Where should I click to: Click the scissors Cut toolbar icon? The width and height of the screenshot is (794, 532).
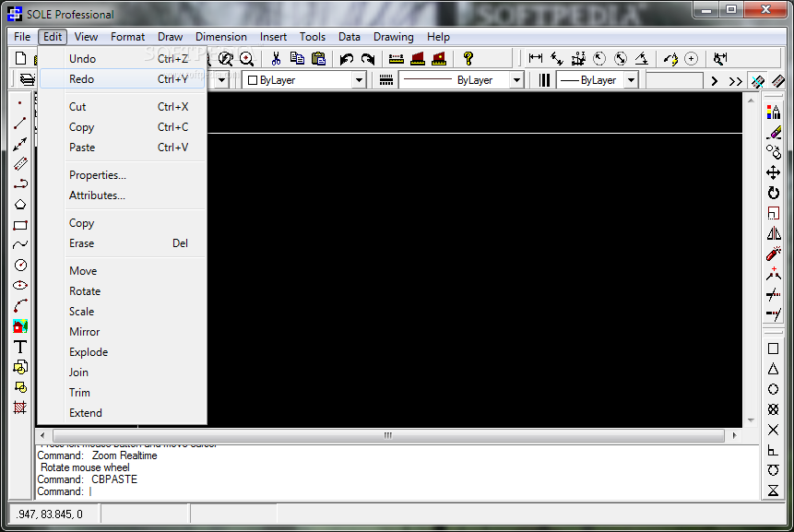276,59
